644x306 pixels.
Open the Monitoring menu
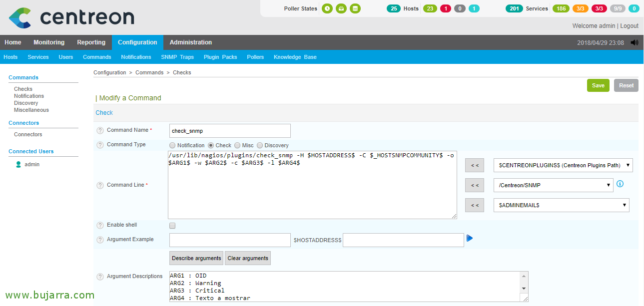[x=49, y=42]
